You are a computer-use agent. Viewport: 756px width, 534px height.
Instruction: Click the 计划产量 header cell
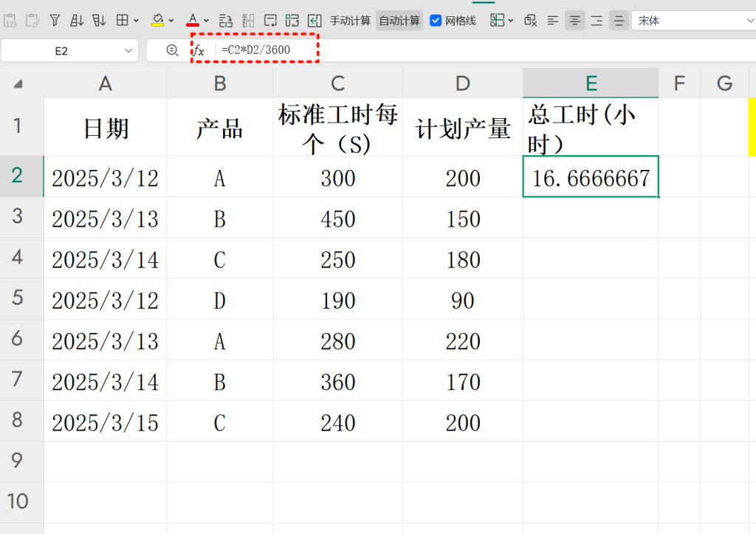(x=463, y=127)
